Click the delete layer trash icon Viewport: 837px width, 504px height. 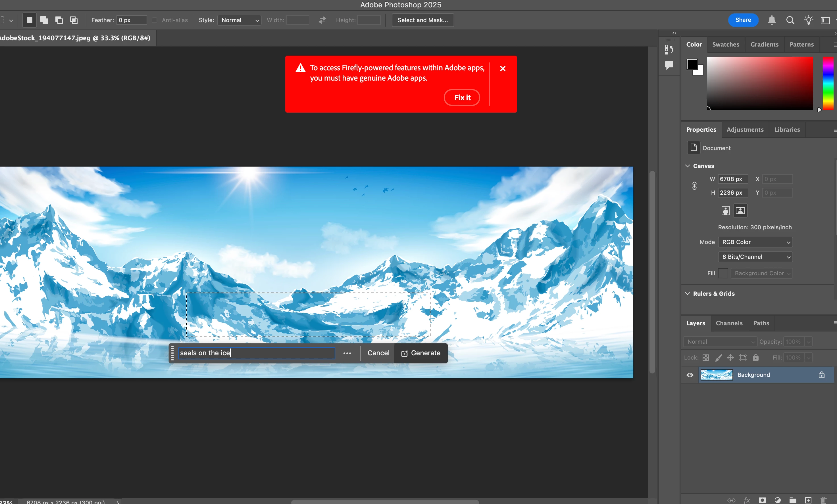823,500
